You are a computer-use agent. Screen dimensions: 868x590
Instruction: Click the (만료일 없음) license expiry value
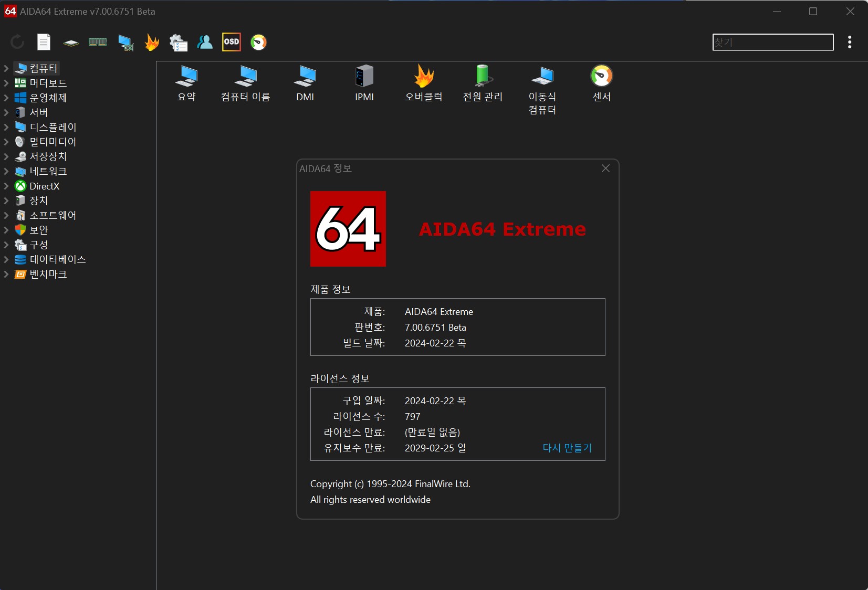tap(432, 433)
